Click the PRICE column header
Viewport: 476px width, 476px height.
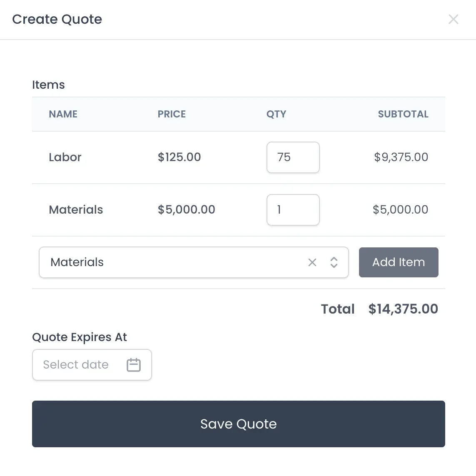pyautogui.click(x=172, y=114)
